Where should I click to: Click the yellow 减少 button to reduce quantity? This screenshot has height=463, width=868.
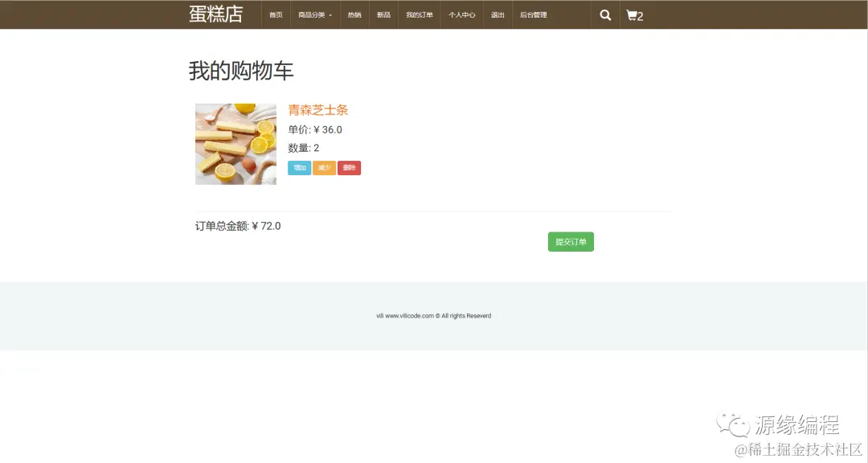324,167
